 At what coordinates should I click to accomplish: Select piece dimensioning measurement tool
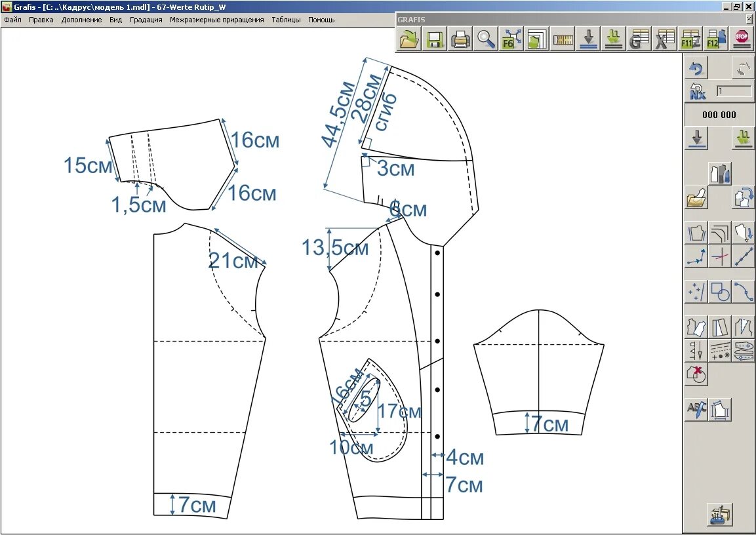point(720,410)
